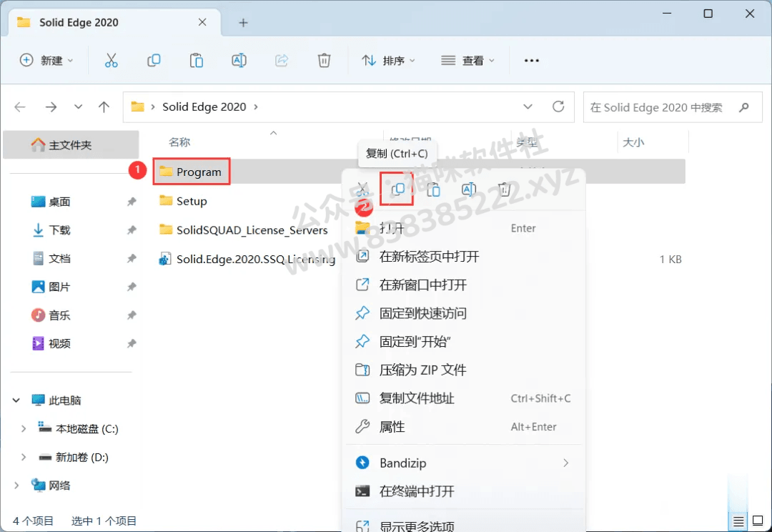The height and width of the screenshot is (532, 772).
Task: Click the Solid Edge 2020 breadcrumb
Action: (x=204, y=107)
